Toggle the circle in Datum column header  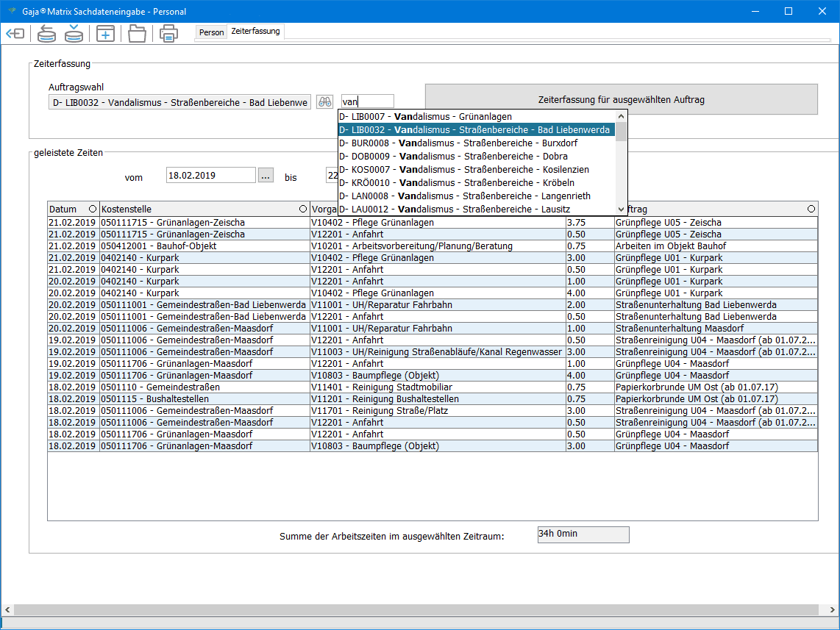coord(92,210)
